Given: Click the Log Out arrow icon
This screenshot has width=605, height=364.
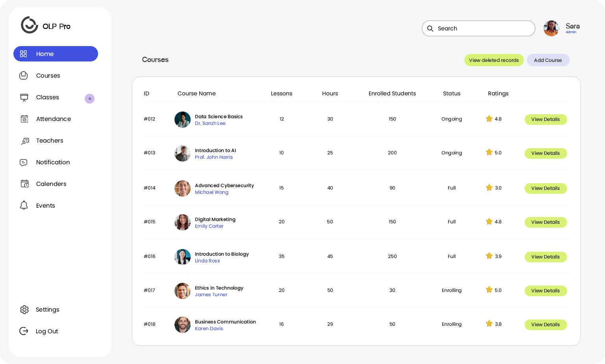Looking at the screenshot, I should [24, 331].
